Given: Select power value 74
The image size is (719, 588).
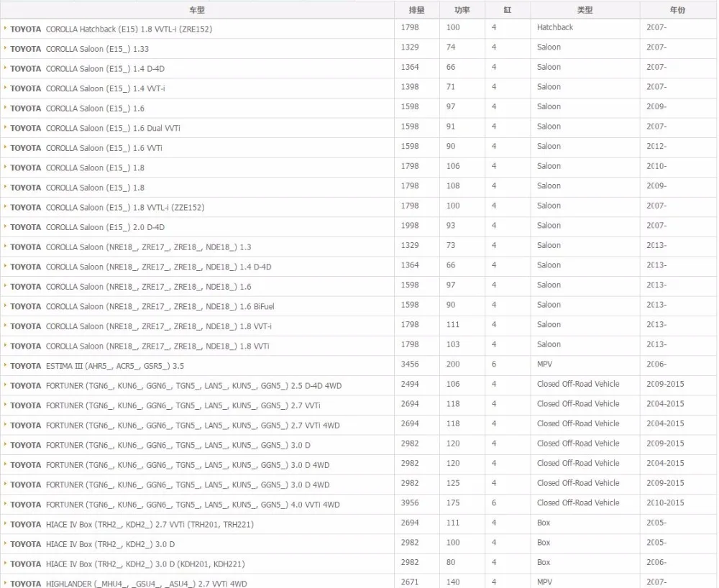Looking at the screenshot, I should (451, 47).
